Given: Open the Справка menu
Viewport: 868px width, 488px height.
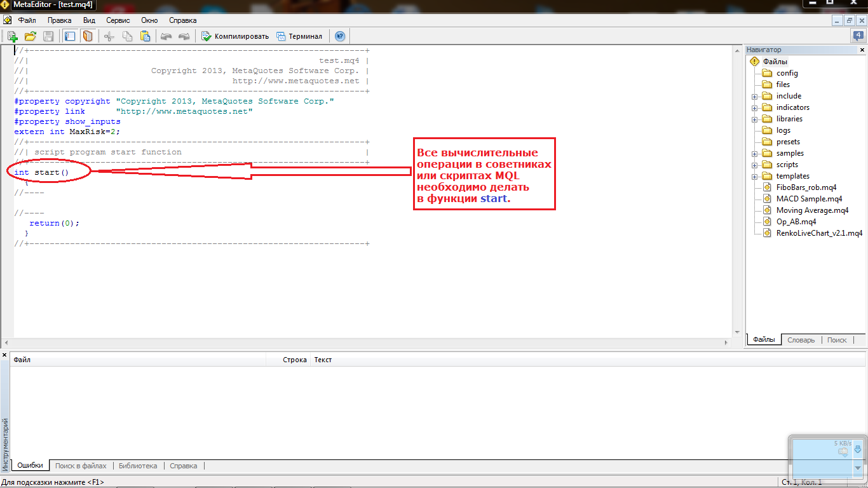Looking at the screenshot, I should point(183,20).
